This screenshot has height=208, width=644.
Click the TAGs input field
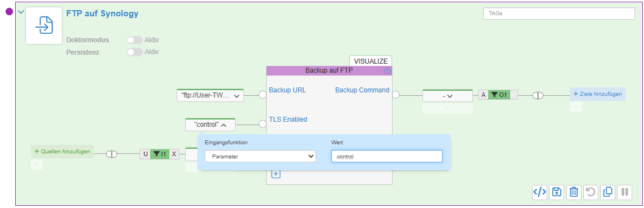coord(559,13)
